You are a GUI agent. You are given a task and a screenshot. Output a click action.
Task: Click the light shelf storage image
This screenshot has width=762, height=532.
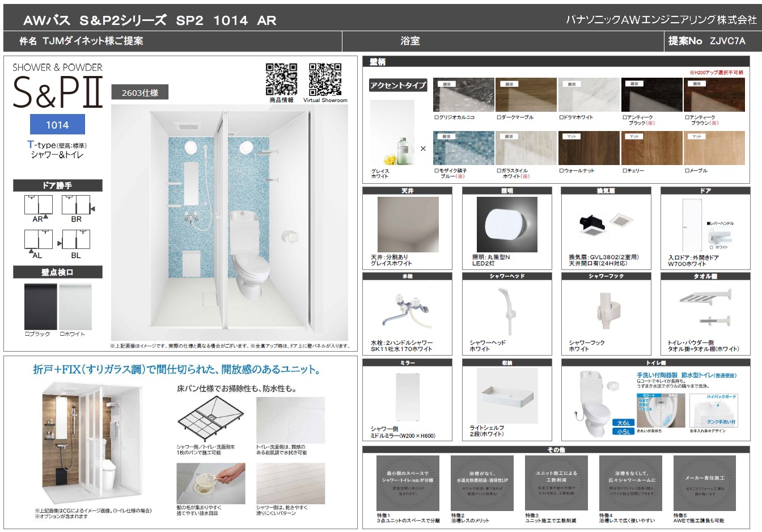point(507,395)
